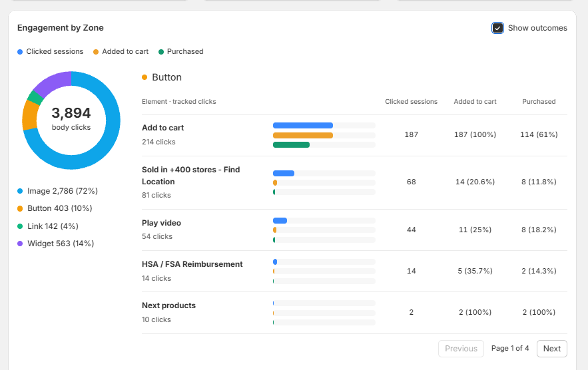Screen dimensions: 588x370
Task: Open HSA / FSA Reimbursement element row
Action: (354, 271)
